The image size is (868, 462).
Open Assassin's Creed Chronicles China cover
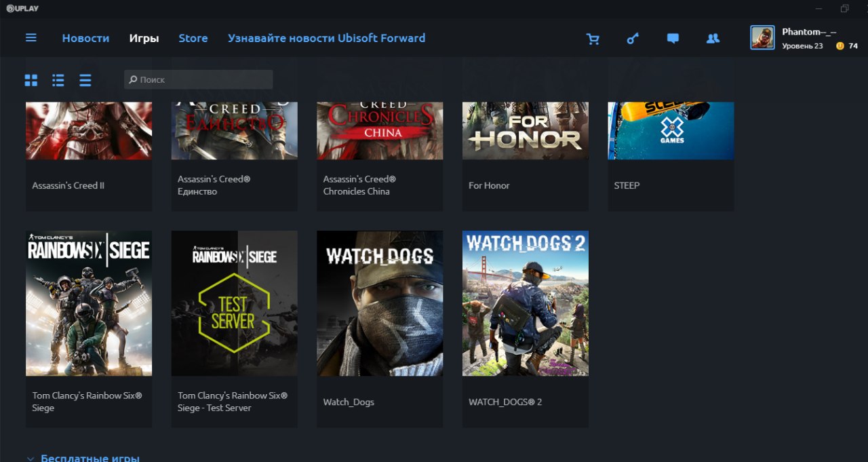(x=380, y=130)
